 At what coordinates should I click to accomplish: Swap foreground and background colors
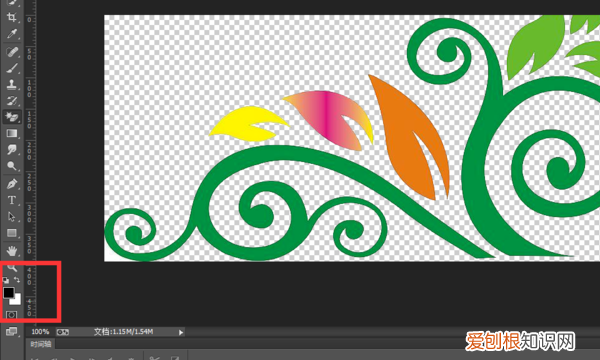tap(17, 280)
